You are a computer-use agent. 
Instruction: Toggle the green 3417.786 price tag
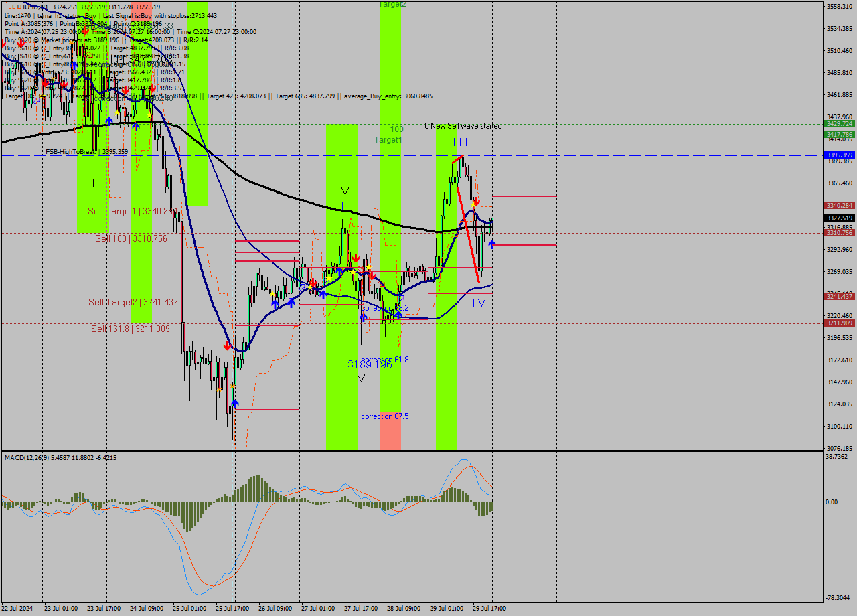[x=840, y=135]
